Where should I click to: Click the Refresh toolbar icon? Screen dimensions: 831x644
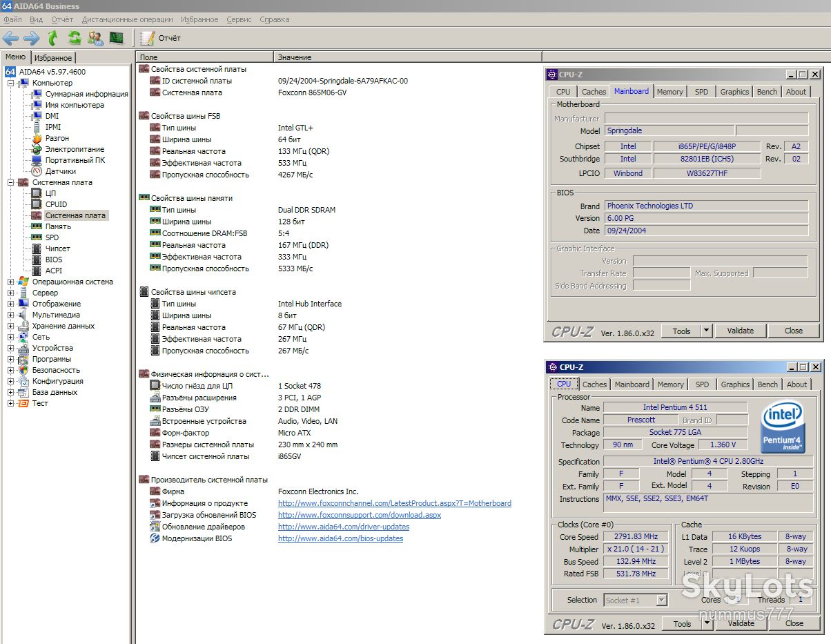(x=74, y=38)
